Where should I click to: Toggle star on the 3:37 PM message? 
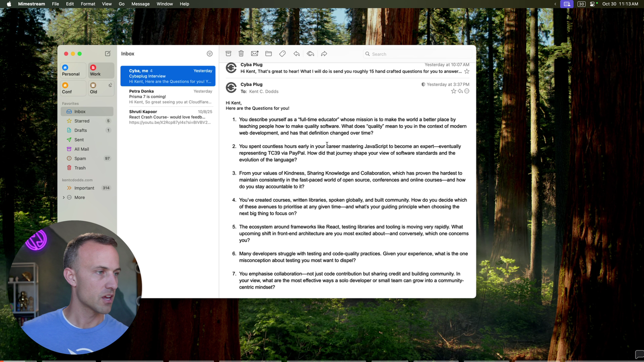454,91
